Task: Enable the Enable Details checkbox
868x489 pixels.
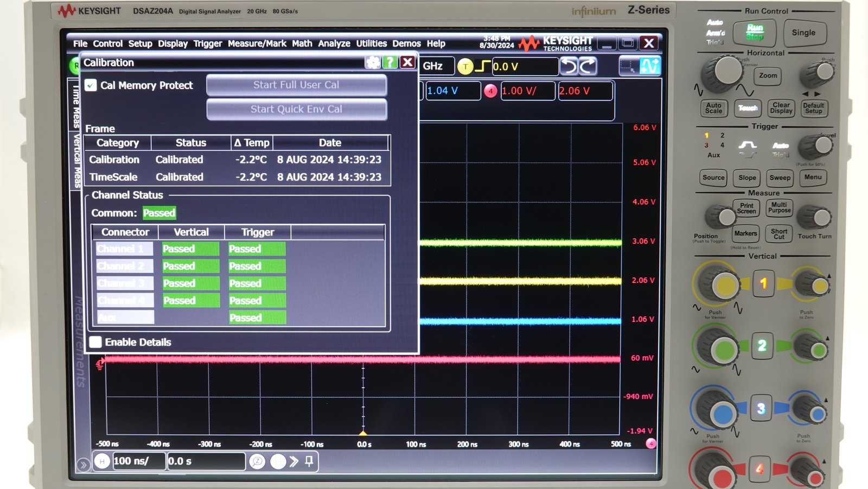Action: (95, 342)
